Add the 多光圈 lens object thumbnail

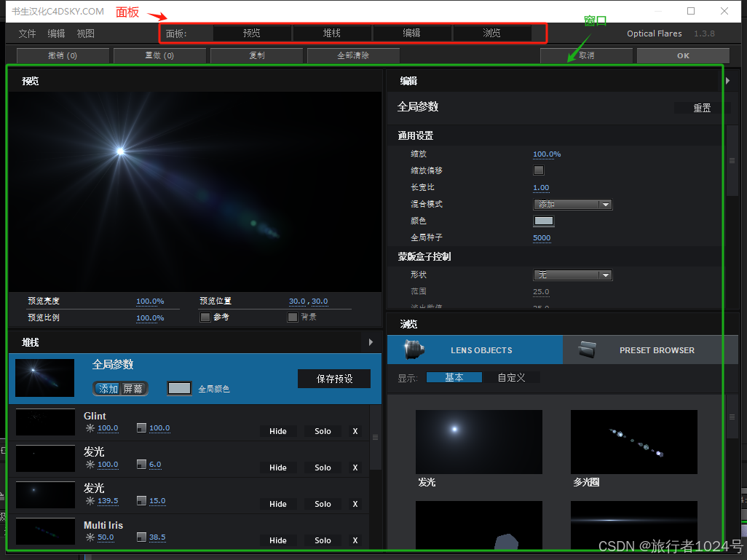634,442
